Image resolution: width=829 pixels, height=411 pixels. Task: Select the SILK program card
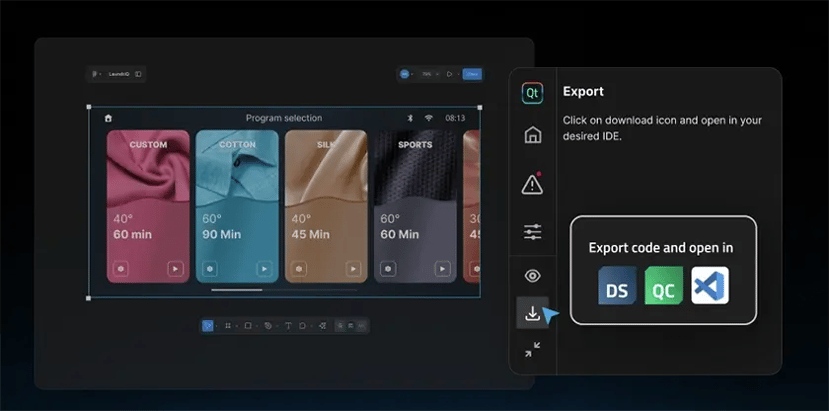[326, 206]
